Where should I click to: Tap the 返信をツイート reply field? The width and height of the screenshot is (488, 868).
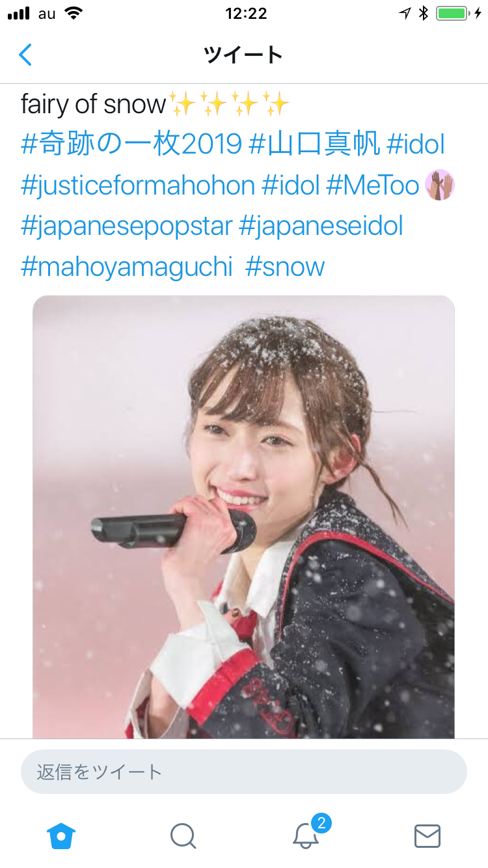[x=244, y=772]
